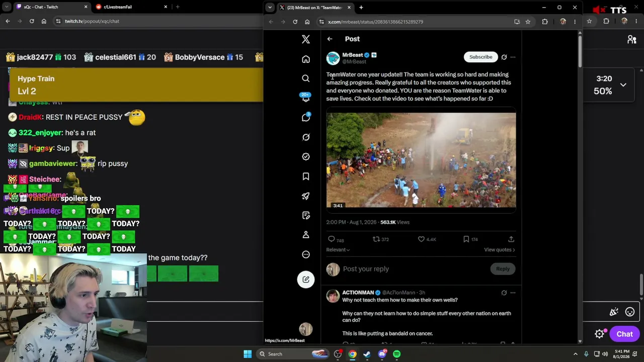Open the Relevant reply sorting dropdown

338,250
